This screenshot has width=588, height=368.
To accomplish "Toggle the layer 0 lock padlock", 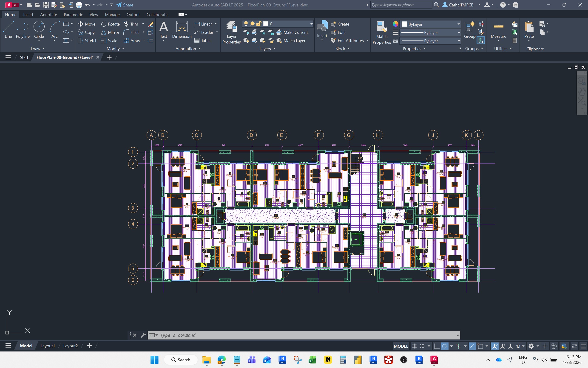I will click(259, 23).
